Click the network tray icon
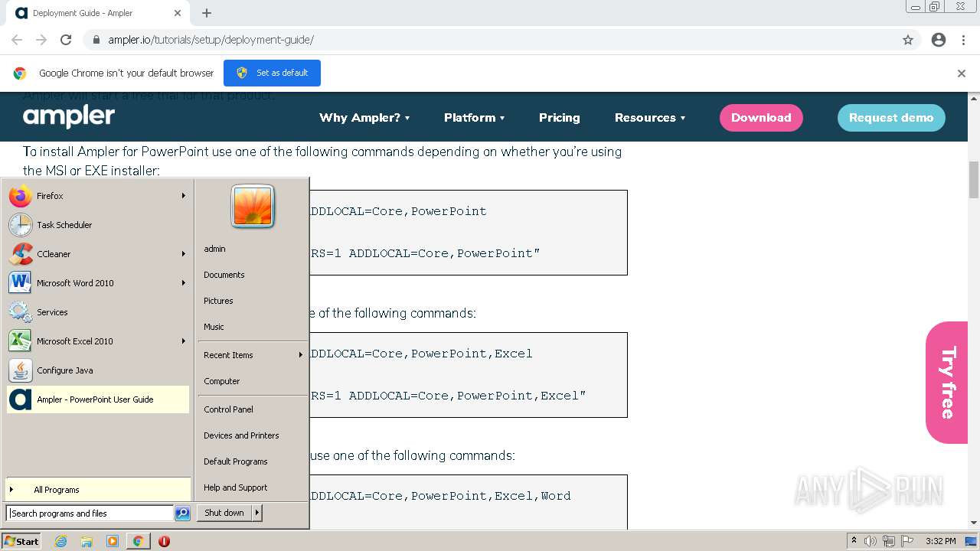The image size is (980, 551). pyautogui.click(x=889, y=541)
